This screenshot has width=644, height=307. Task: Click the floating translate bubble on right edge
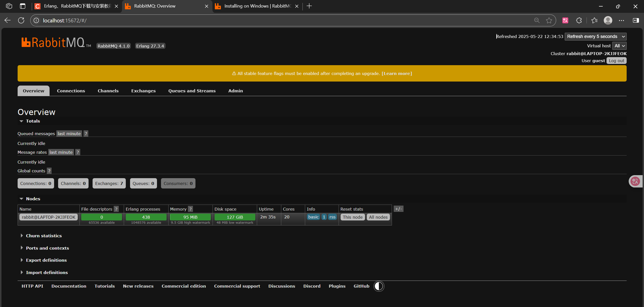tap(635, 181)
